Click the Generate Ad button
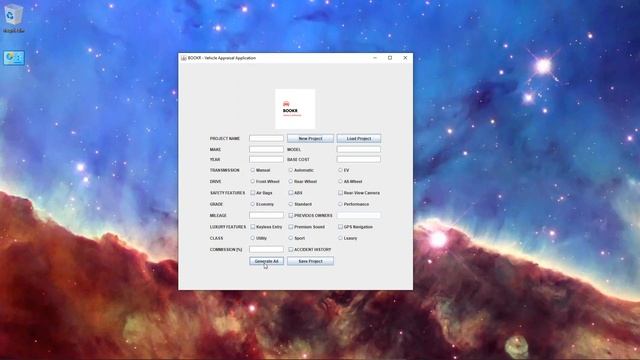640x360 pixels. click(267, 261)
